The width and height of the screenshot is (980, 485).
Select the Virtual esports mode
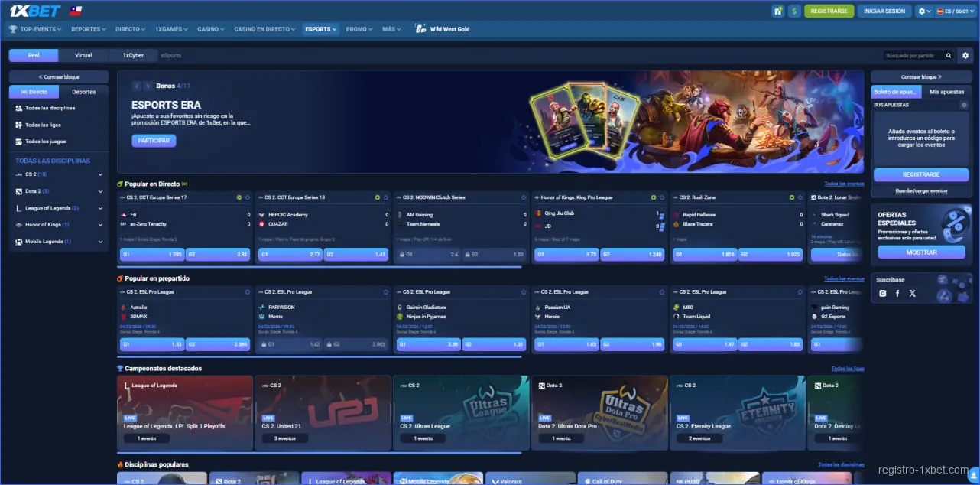(83, 55)
